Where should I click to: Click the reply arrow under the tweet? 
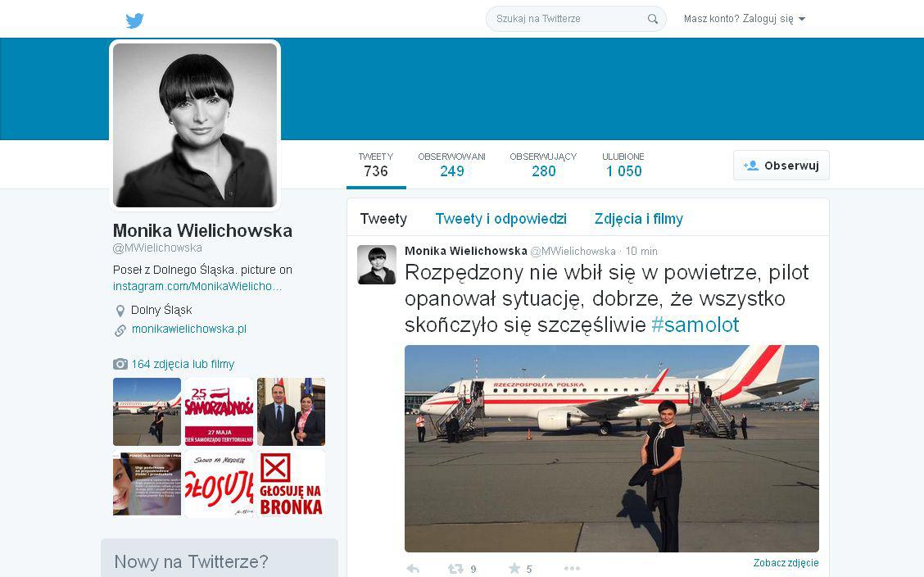coord(413,569)
